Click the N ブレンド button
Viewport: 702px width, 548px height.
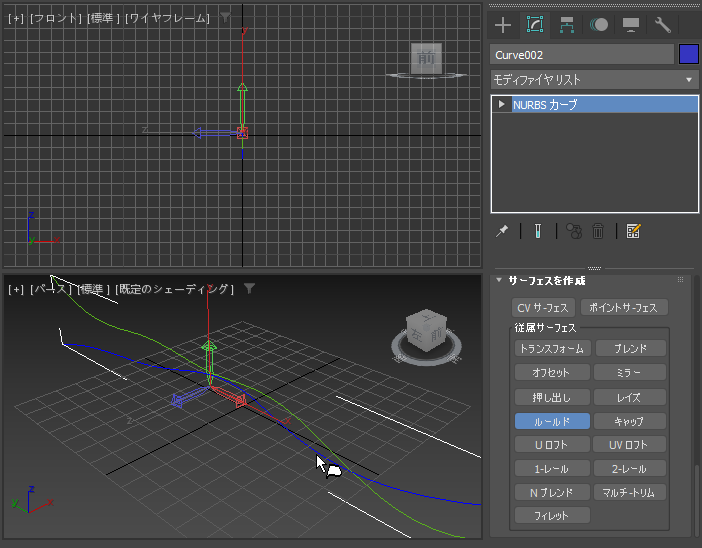tap(552, 492)
